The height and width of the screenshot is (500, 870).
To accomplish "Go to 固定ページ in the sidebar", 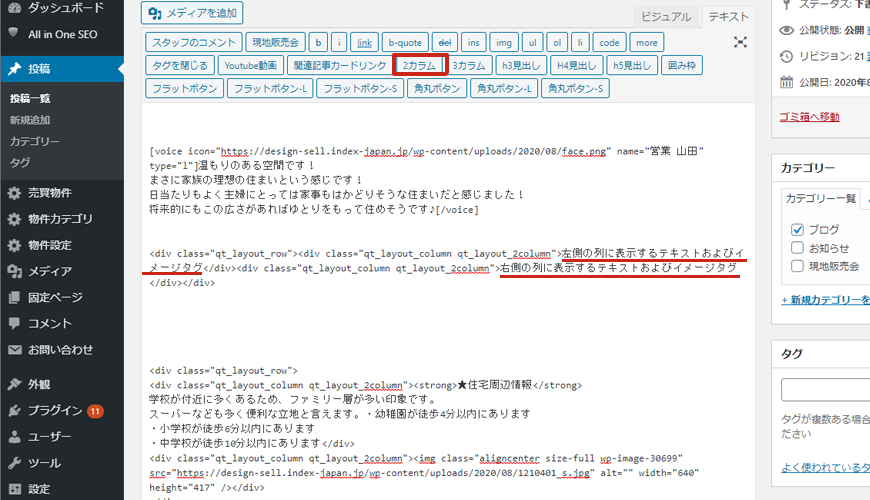I will pyautogui.click(x=55, y=297).
